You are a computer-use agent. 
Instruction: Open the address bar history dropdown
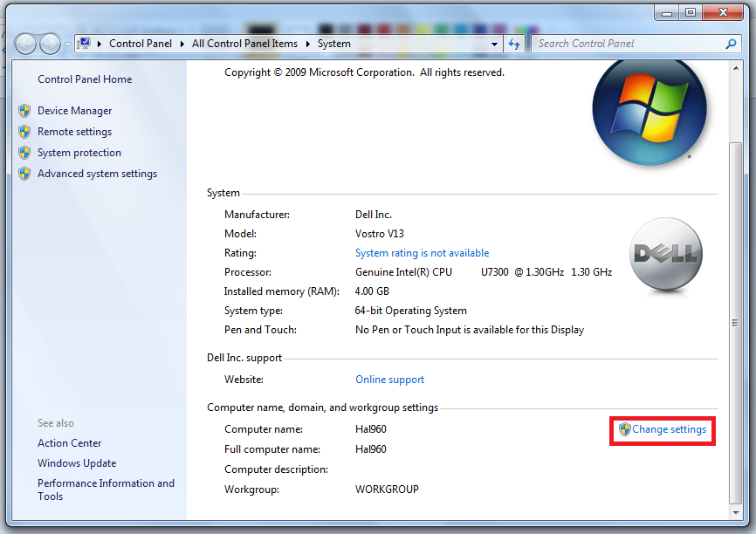(494, 44)
